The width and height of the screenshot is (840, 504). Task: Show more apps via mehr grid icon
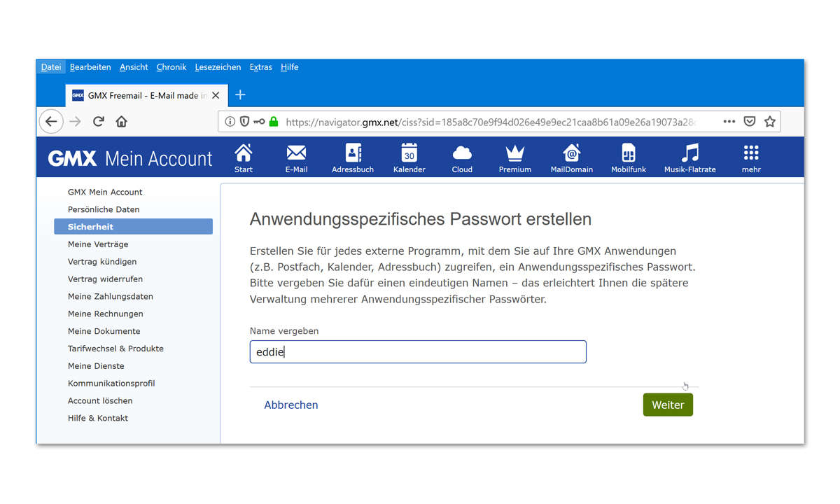coord(751,153)
